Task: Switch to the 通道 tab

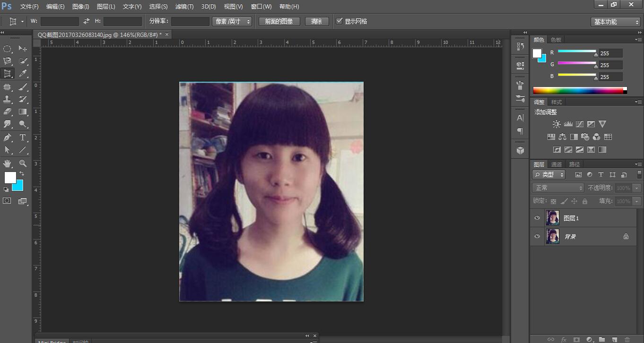Action: 557,164
